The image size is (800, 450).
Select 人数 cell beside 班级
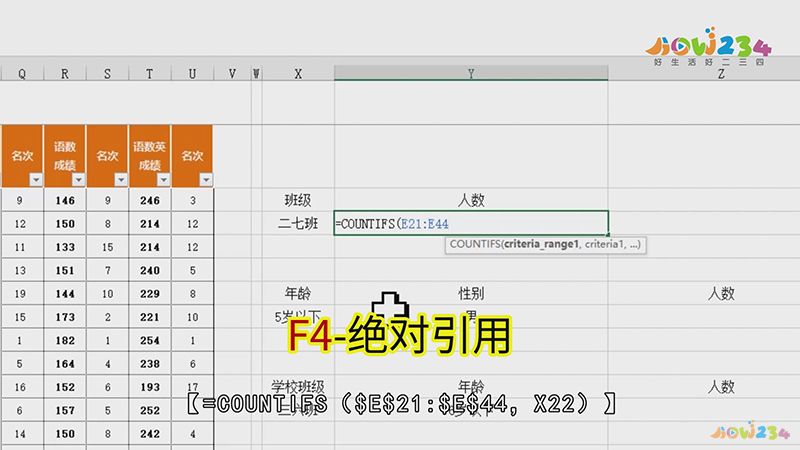[471, 200]
